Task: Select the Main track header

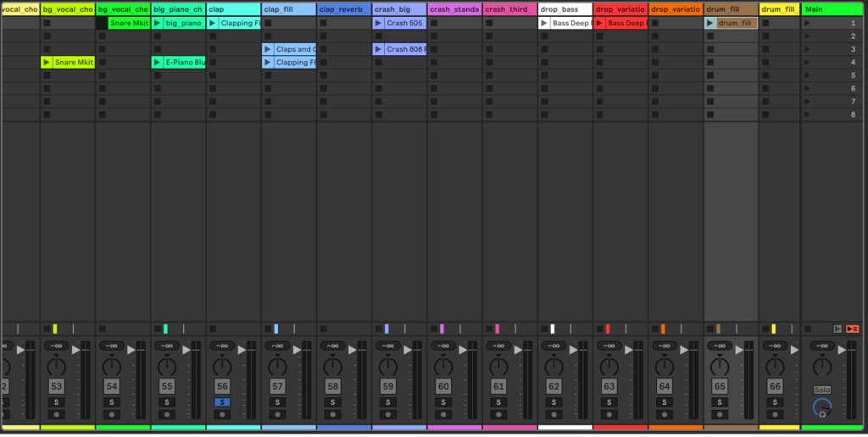Action: [832, 9]
